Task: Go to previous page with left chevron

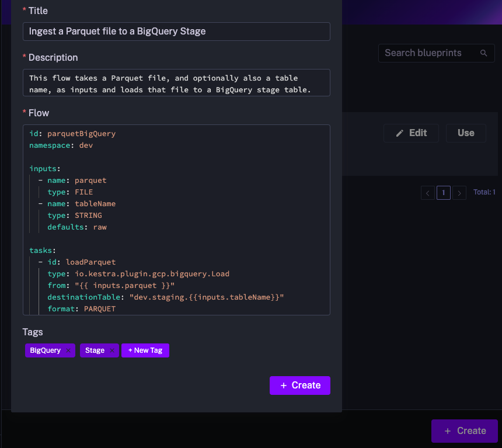Action: point(427,193)
